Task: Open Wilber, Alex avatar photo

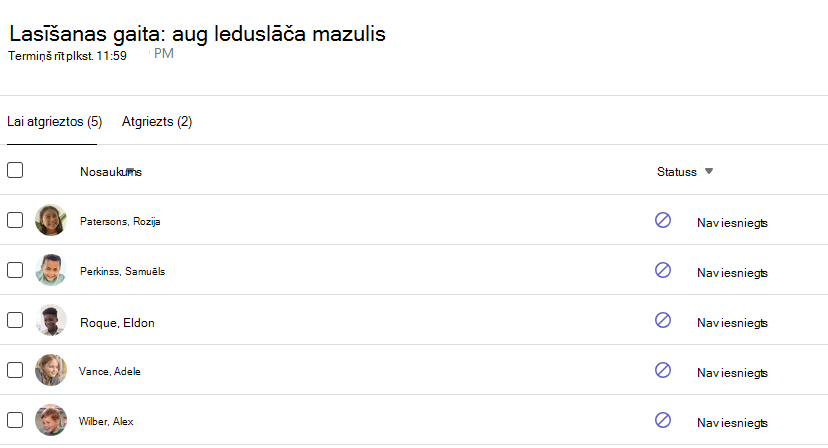Action: 51,420
